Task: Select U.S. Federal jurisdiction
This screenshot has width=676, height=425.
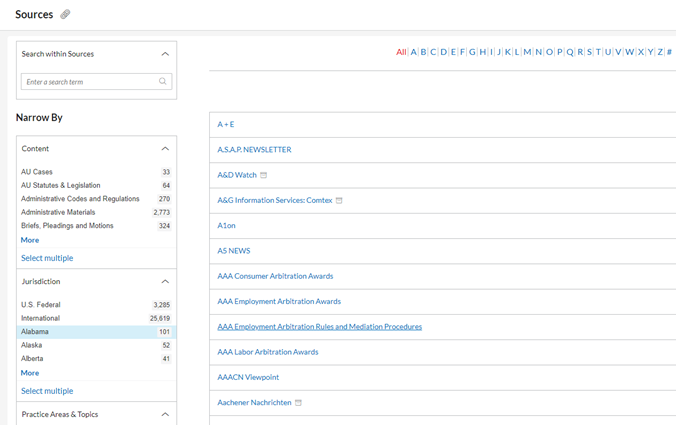Action: [x=41, y=305]
